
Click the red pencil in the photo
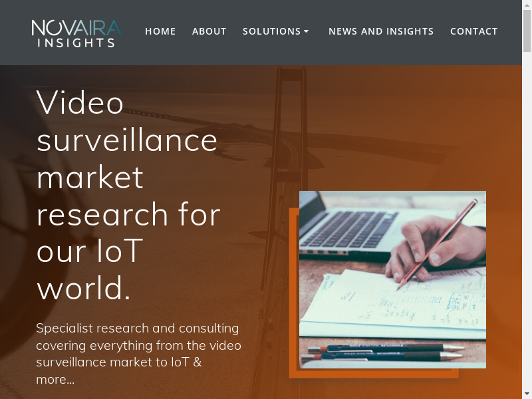coord(437,245)
